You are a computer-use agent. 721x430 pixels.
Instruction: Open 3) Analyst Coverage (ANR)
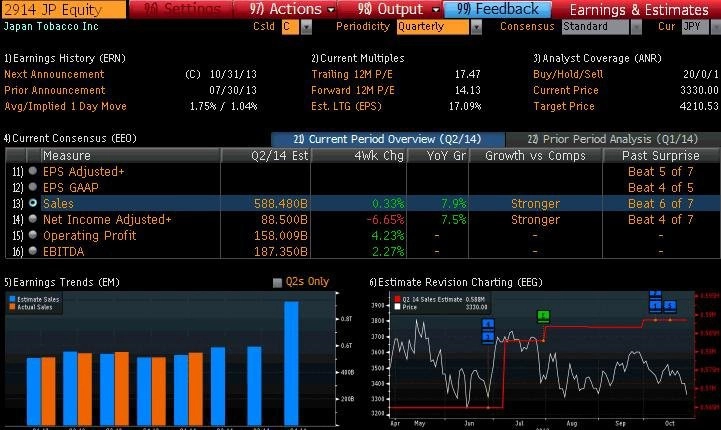pyautogui.click(x=597, y=58)
